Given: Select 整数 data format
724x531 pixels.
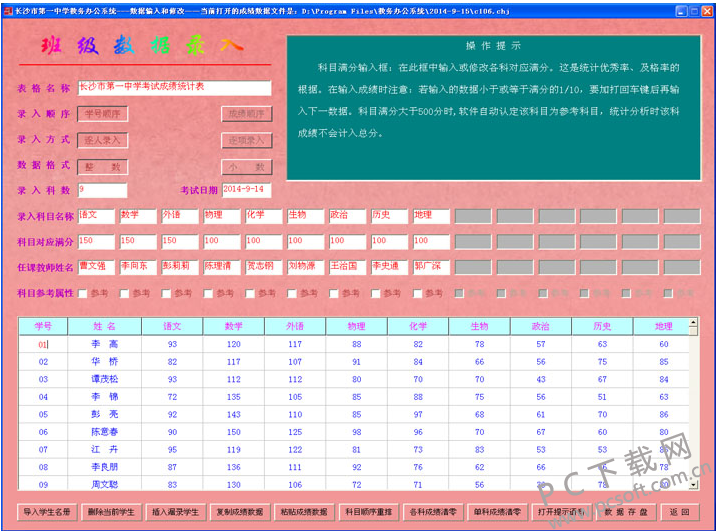Looking at the screenshot, I should pos(103,167).
